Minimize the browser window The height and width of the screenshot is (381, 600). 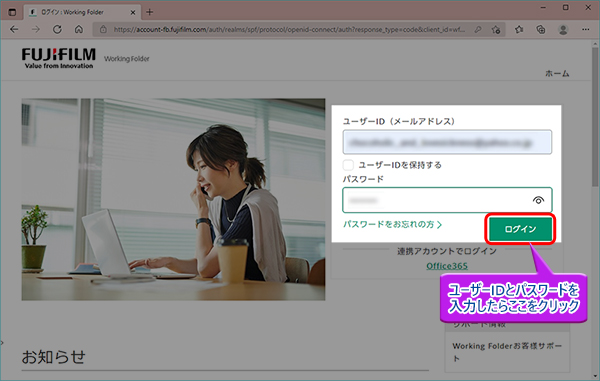[x=543, y=8]
